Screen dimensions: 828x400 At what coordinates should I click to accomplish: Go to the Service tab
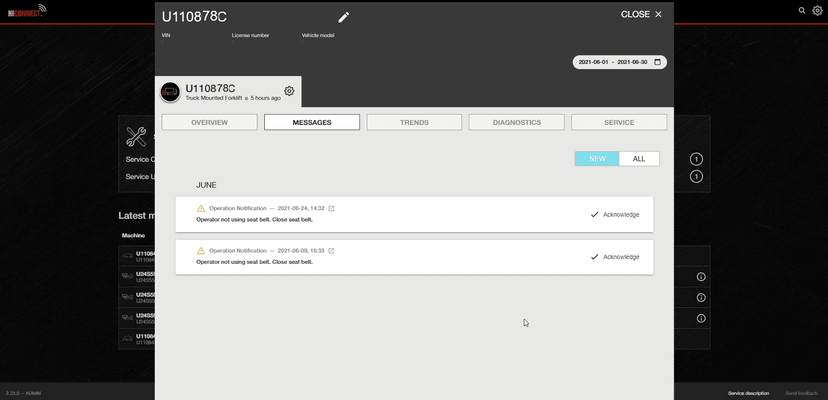(x=618, y=122)
